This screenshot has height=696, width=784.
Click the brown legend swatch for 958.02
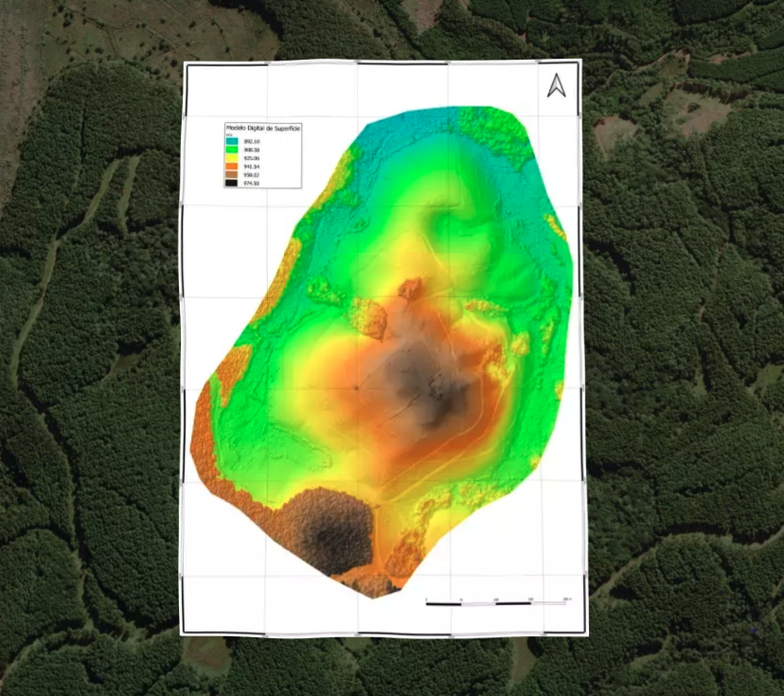tap(231, 174)
